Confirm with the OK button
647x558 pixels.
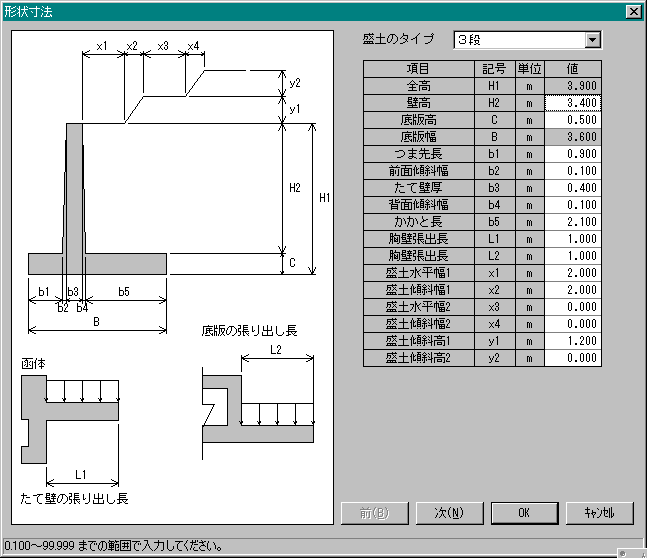coord(524,513)
